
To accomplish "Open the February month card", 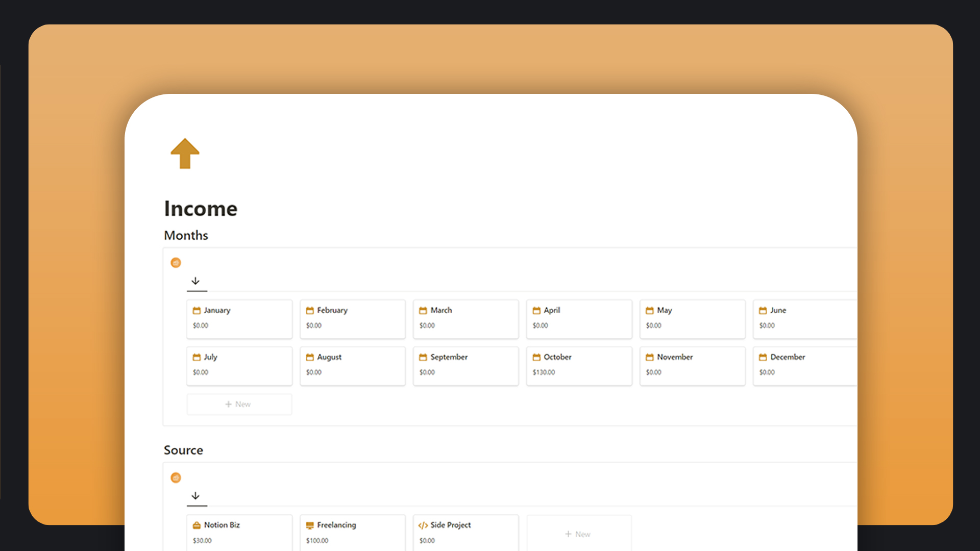I will (352, 319).
